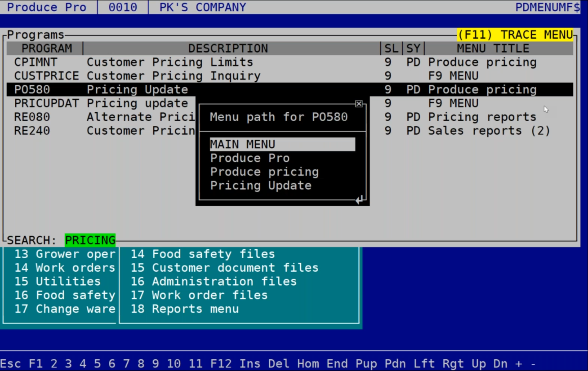Open 16 Food safety menu item
Viewport: 588px width, 371px height.
[x=65, y=295]
